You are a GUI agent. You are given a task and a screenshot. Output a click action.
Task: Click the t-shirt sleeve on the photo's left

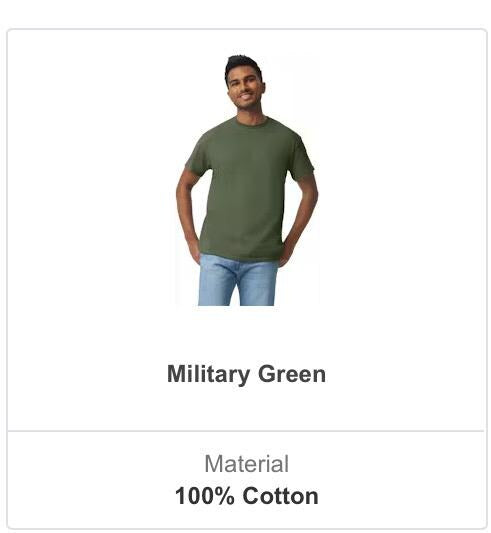[198, 155]
